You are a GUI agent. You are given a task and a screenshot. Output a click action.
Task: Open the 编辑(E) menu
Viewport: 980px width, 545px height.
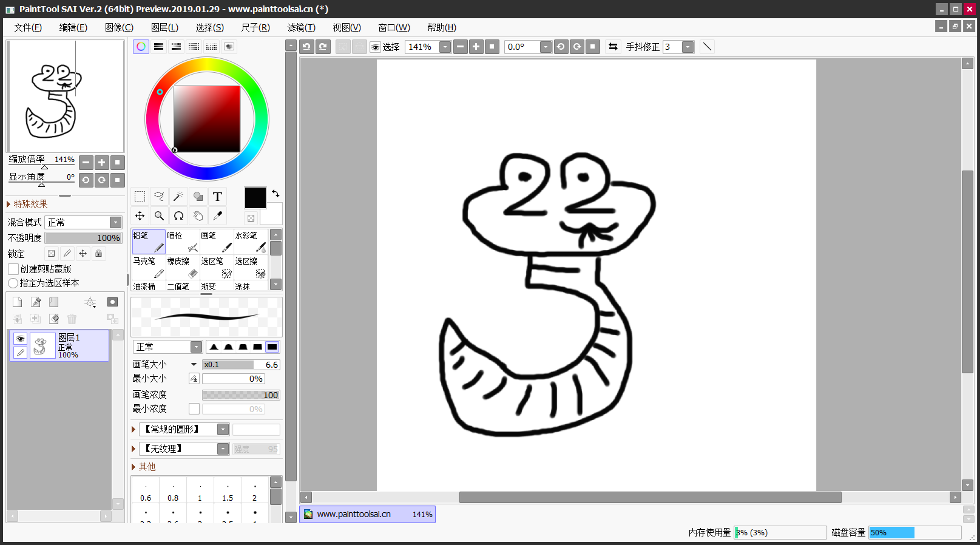[73, 27]
